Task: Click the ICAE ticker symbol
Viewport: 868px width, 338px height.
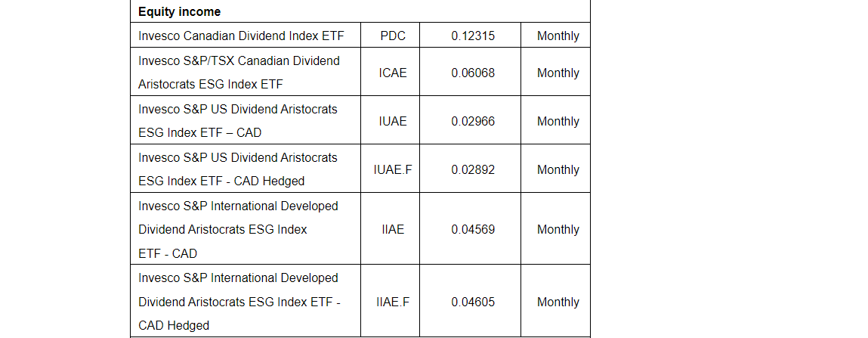Action: point(393,73)
